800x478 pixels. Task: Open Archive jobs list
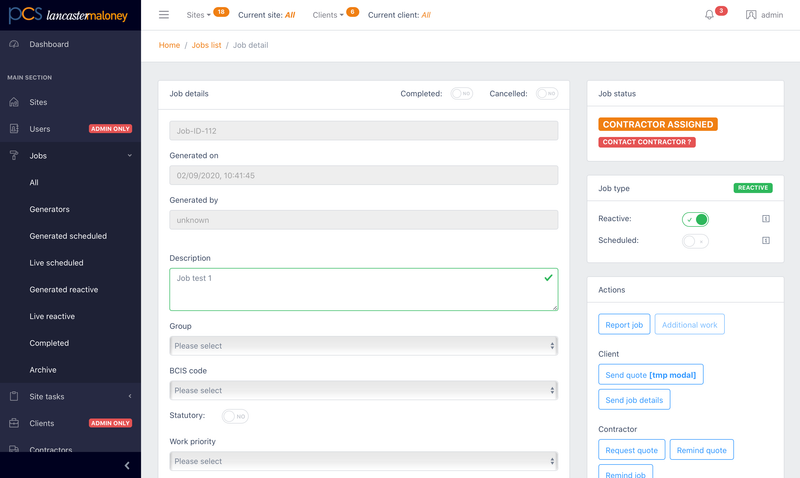point(43,370)
